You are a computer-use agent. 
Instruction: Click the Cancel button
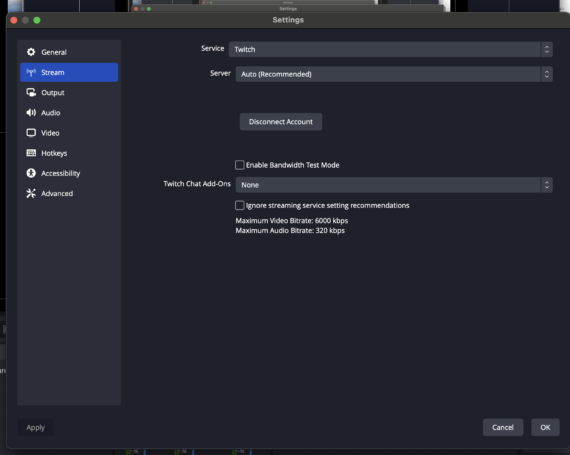tap(503, 427)
